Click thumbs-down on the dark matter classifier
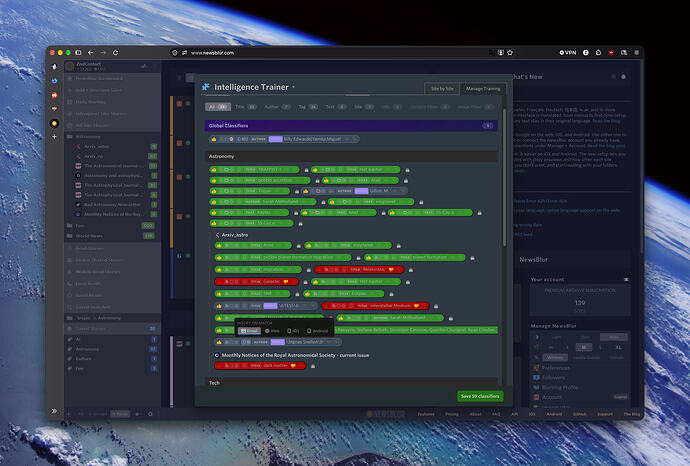 (293, 366)
